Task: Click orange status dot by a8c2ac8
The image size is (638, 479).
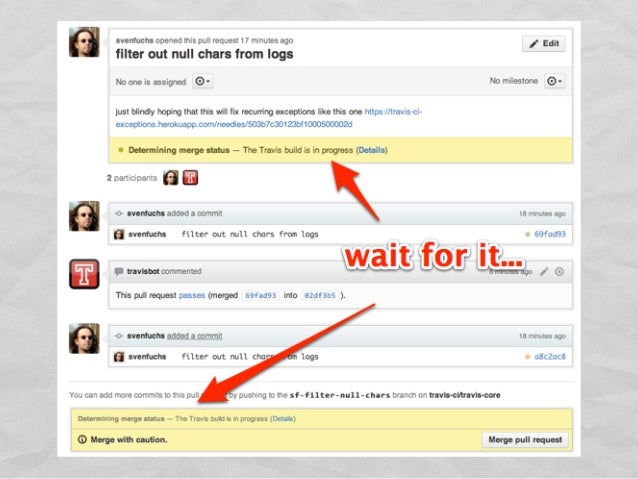Action: (528, 357)
